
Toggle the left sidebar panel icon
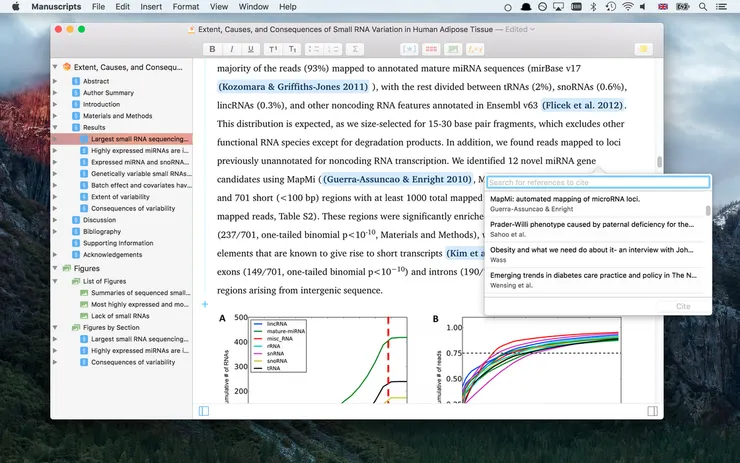tap(204, 410)
